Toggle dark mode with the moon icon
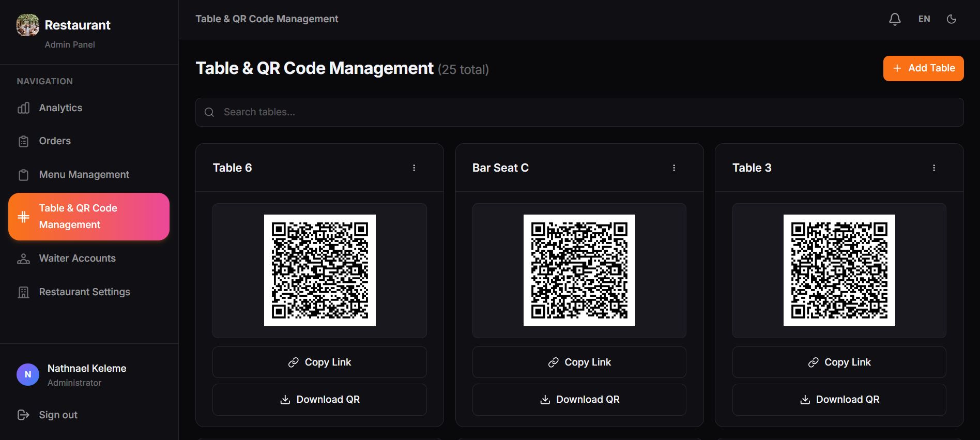This screenshot has width=980, height=440. [952, 19]
